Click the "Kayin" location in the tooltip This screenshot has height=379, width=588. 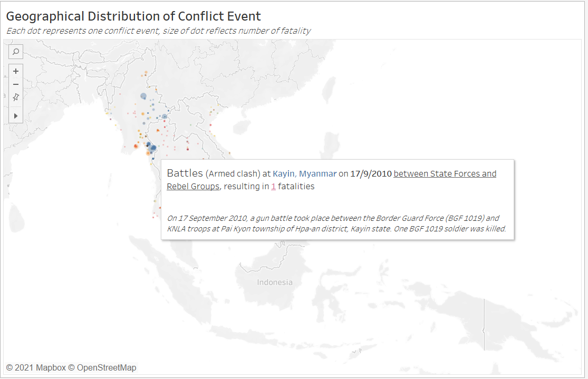point(283,174)
